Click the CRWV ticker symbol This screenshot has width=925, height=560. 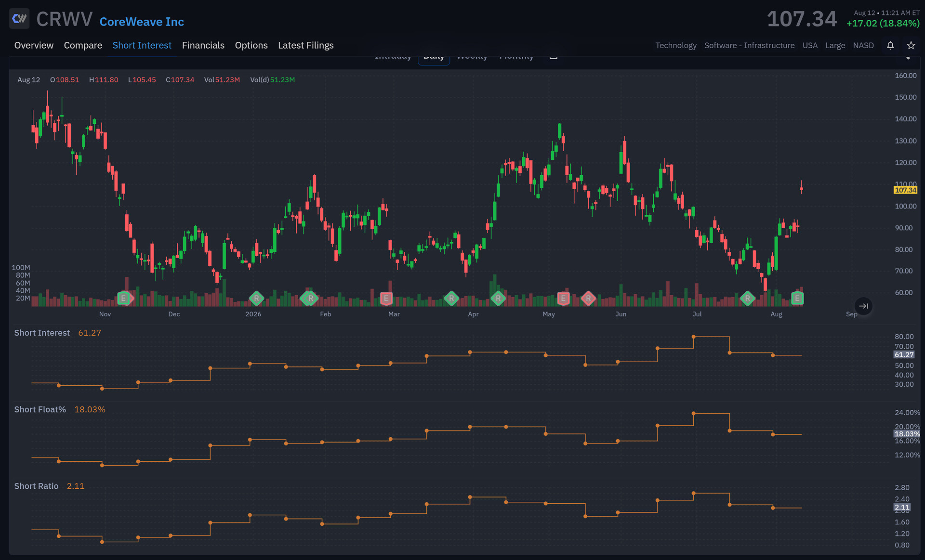click(65, 19)
